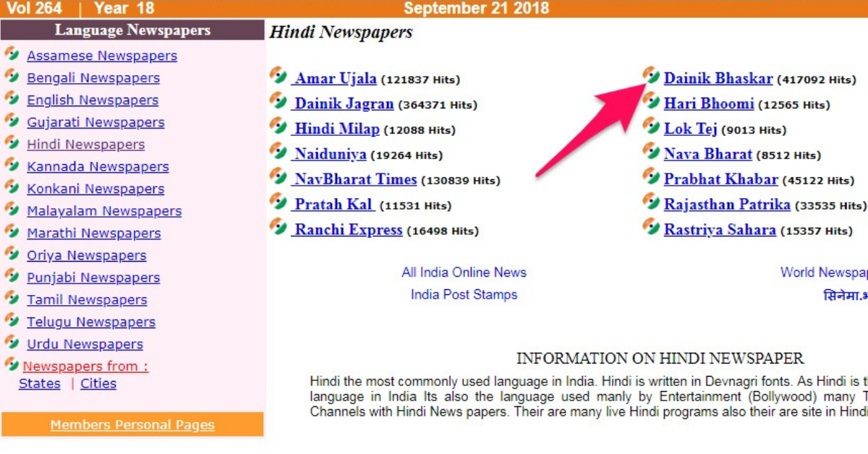Click the bullet icon beside Newspapers from
Viewport: 868px width, 454px height.
click(12, 364)
